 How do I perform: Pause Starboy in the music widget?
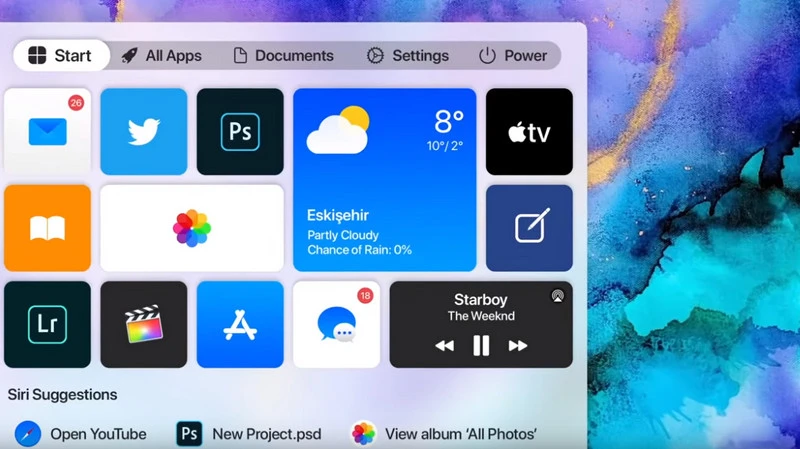click(481, 345)
